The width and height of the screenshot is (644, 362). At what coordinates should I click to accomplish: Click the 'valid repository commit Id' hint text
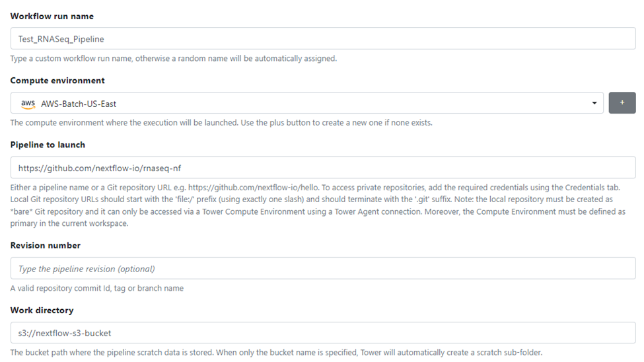coord(97,288)
